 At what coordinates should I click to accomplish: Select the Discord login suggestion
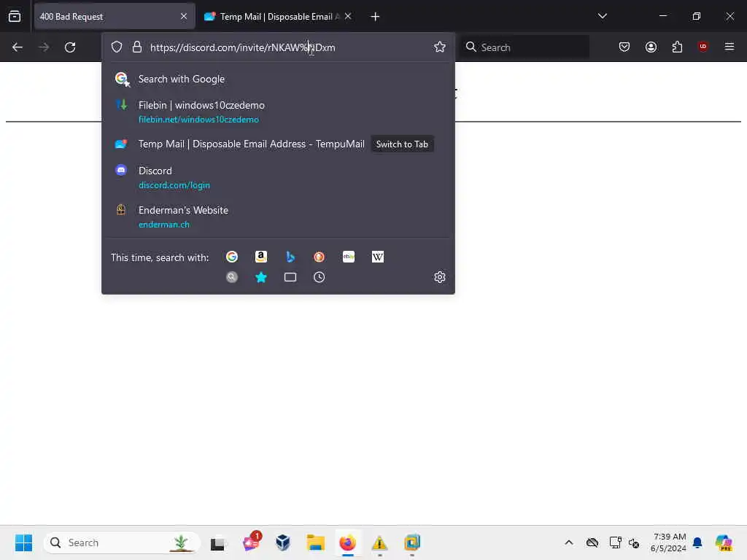tap(278, 178)
